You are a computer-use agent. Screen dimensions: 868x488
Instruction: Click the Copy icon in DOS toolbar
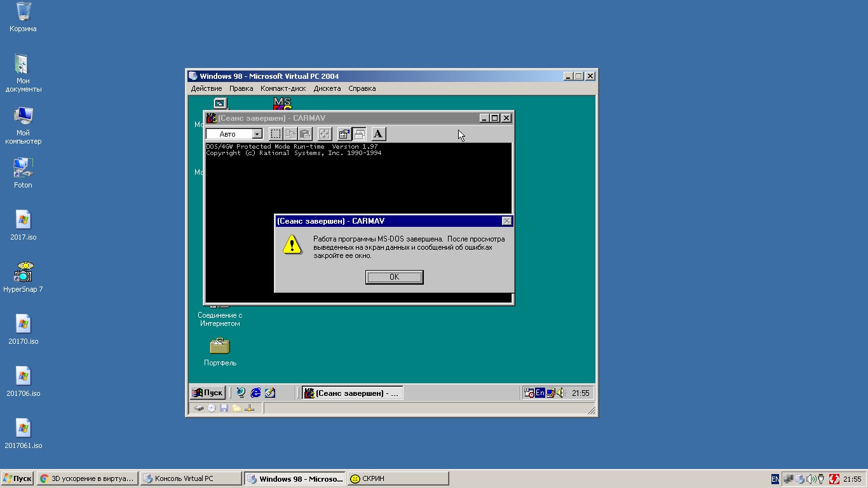(290, 134)
